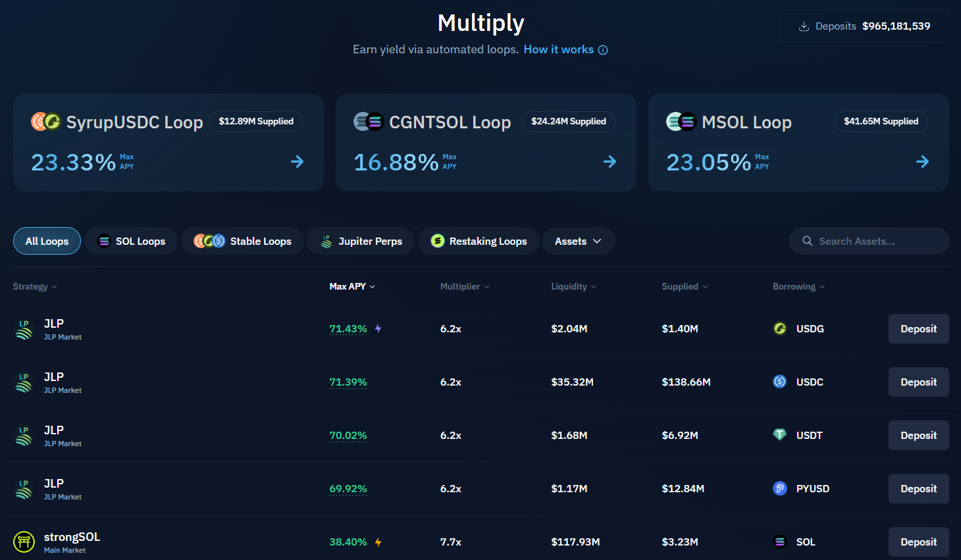Sort by the Strategy column

click(35, 287)
